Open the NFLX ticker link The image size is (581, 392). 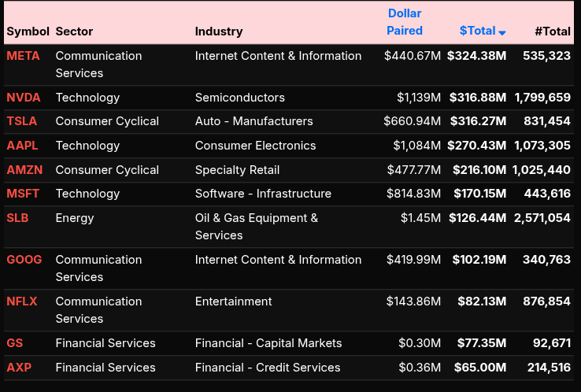pyautogui.click(x=22, y=301)
